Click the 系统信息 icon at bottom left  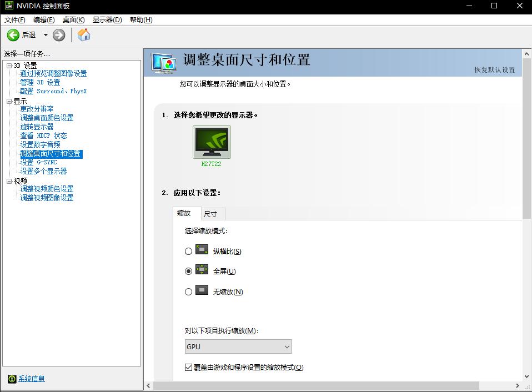tap(13, 378)
